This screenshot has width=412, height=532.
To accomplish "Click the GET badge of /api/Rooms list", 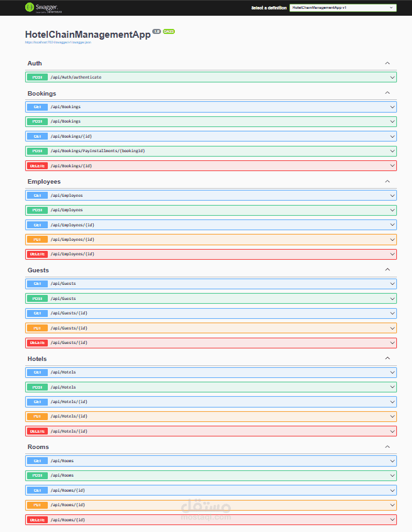I will [37, 461].
